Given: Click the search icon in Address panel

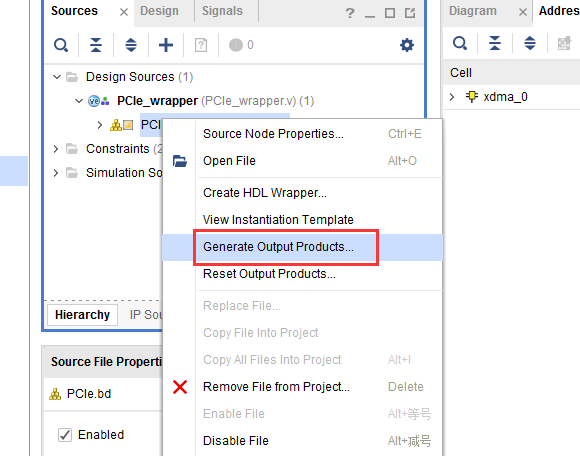Looking at the screenshot, I should click(460, 43).
